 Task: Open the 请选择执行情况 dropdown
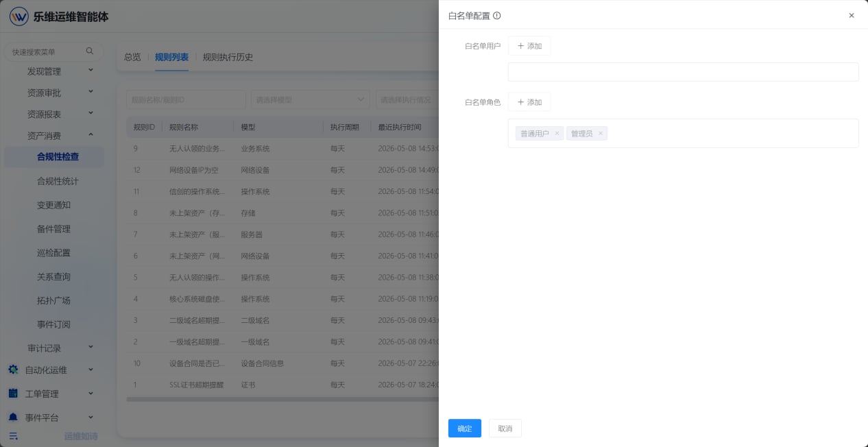pyautogui.click(x=407, y=99)
